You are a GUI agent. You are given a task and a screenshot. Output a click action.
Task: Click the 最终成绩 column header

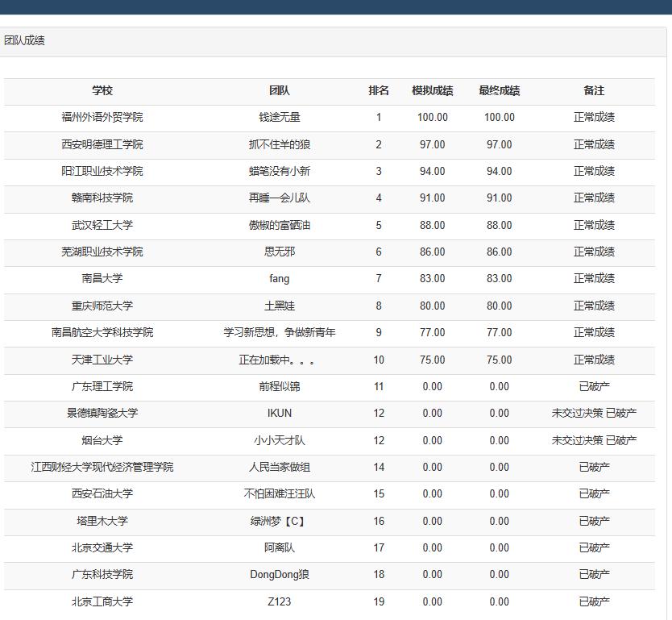coord(500,91)
